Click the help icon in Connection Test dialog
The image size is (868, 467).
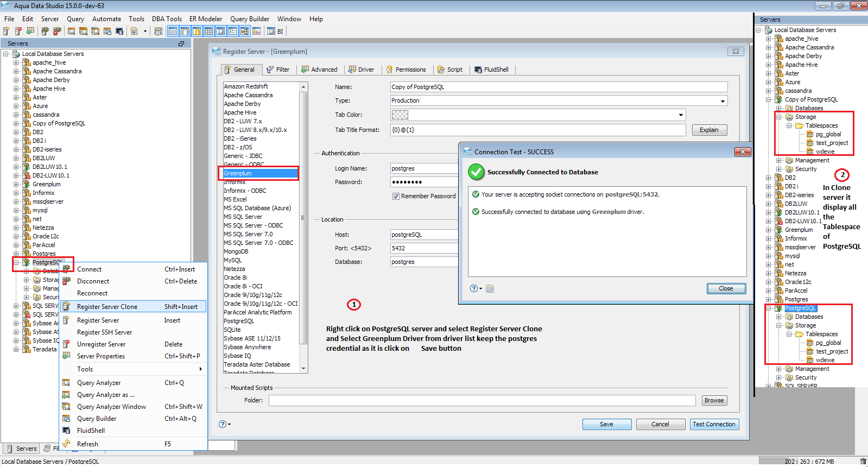(x=474, y=288)
